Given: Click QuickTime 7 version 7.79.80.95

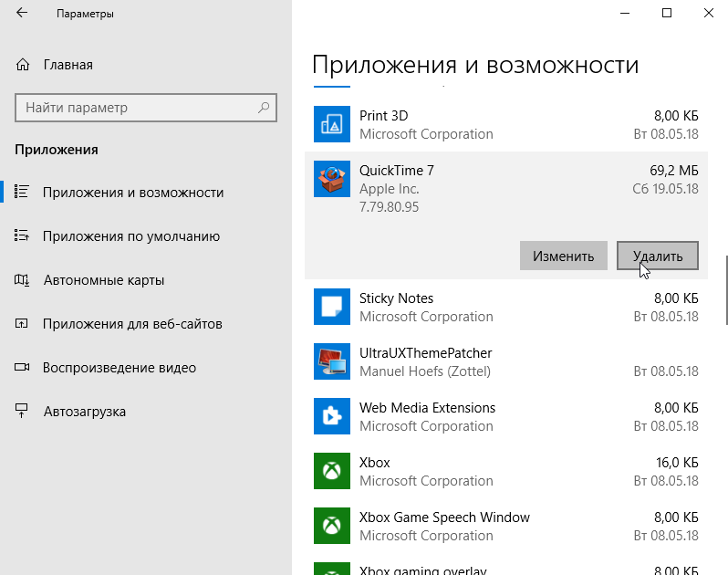Looking at the screenshot, I should (389, 206).
